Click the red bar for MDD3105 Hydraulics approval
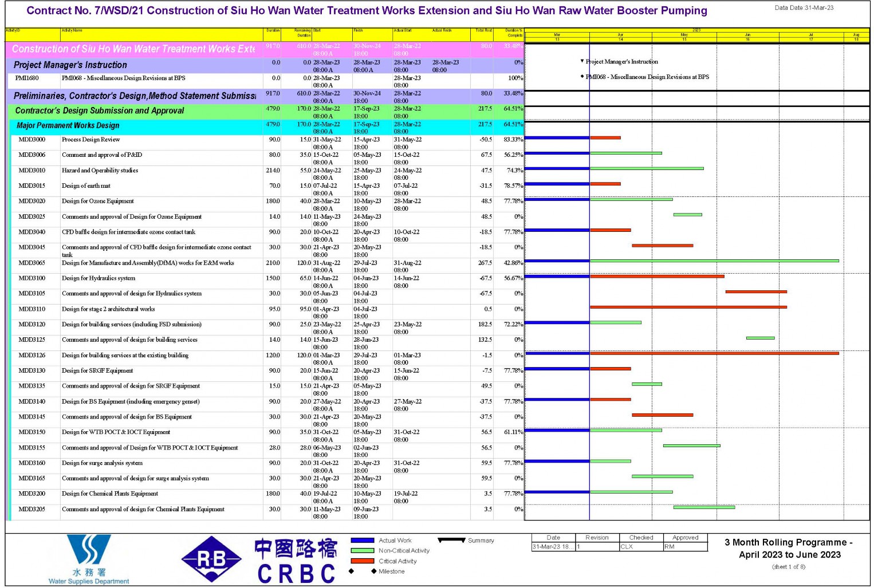 [756, 292]
